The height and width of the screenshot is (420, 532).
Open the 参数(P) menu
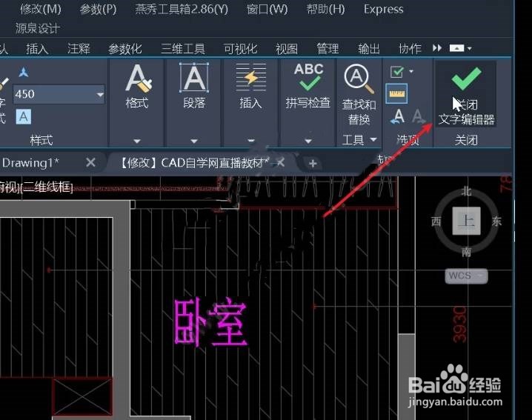tap(98, 9)
